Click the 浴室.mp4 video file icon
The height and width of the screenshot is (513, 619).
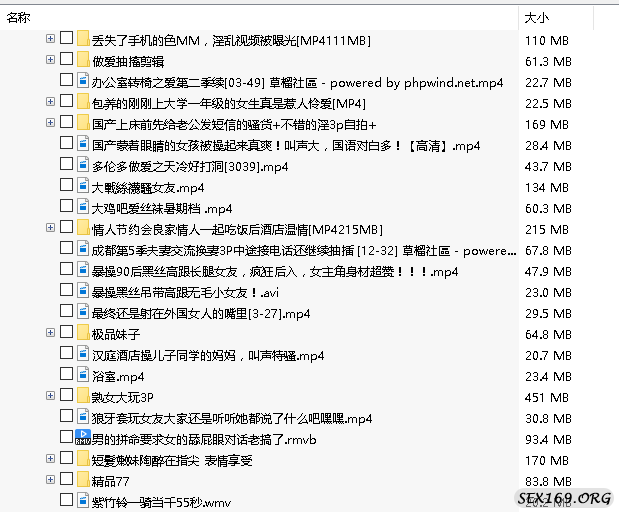pos(83,377)
